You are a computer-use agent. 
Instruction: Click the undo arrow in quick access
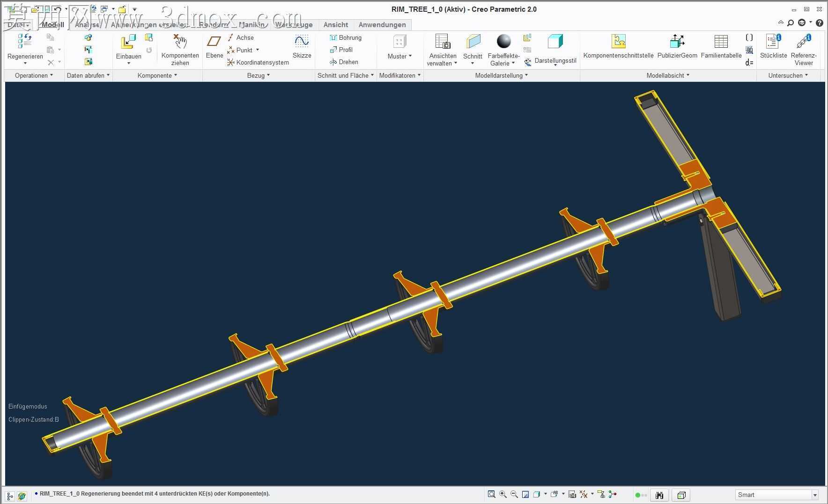[x=57, y=9]
